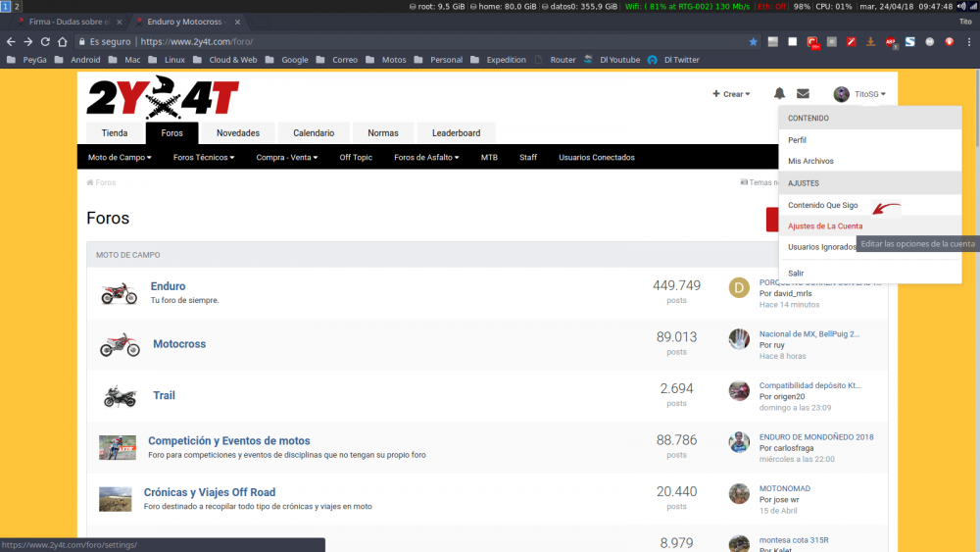Viewport: 980px width, 552px height.
Task: Close the 'Firma - Dudas sobre el' tab
Action: pyautogui.click(x=120, y=22)
